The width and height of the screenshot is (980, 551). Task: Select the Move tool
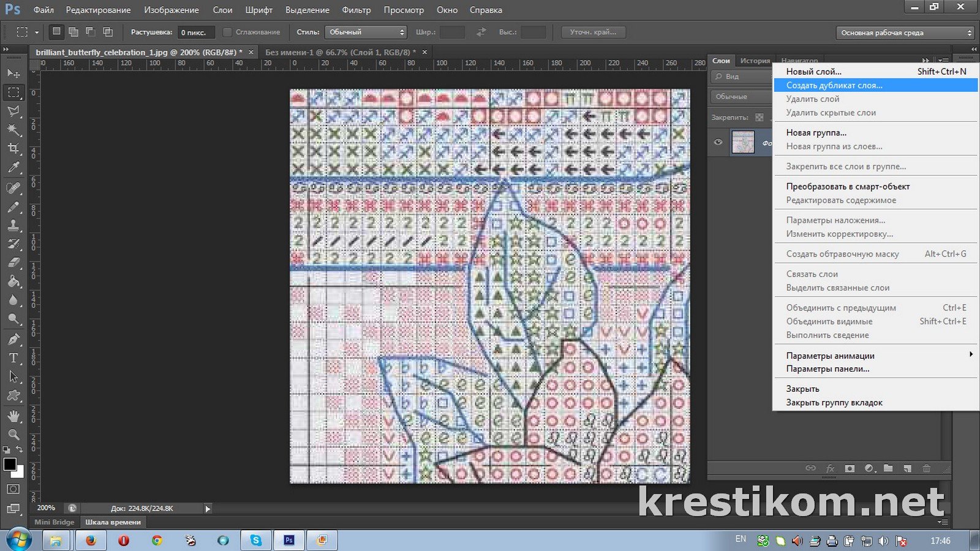point(13,73)
